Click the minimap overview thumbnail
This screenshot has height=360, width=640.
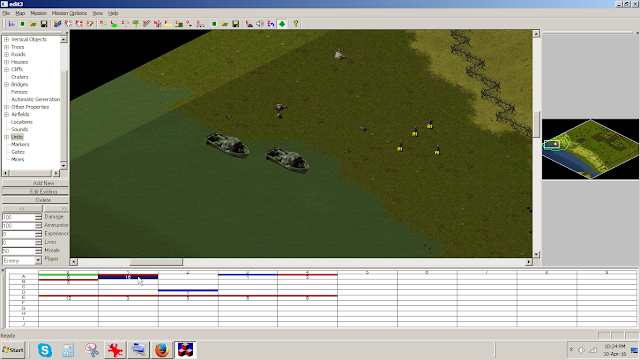pyautogui.click(x=590, y=149)
